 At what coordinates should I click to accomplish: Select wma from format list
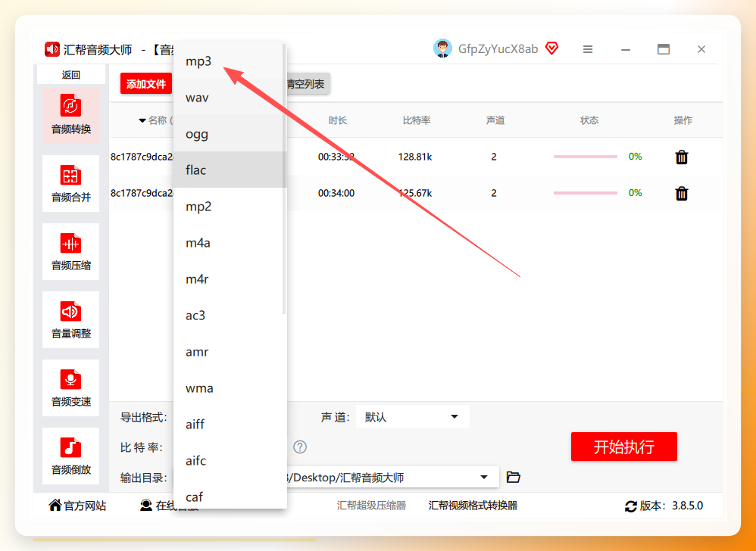coord(230,388)
